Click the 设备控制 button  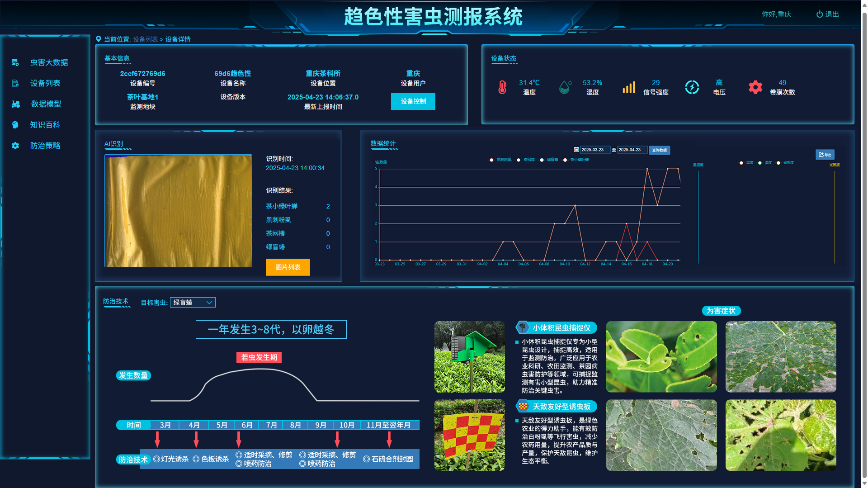pos(413,101)
